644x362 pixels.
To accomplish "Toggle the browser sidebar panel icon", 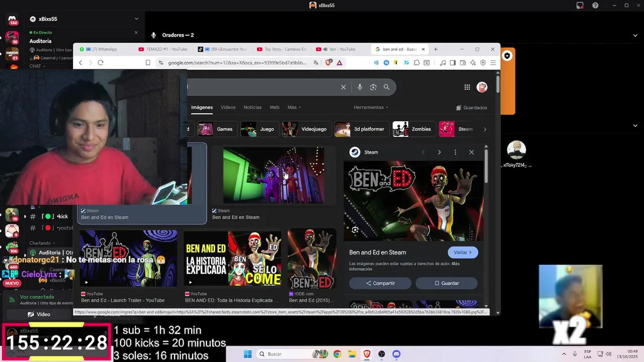I will coord(453,63).
